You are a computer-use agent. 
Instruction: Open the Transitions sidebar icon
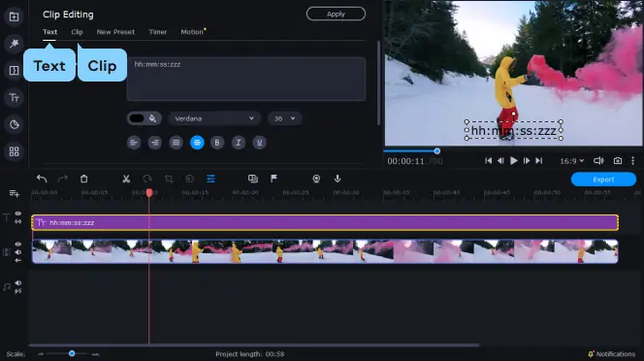point(14,70)
